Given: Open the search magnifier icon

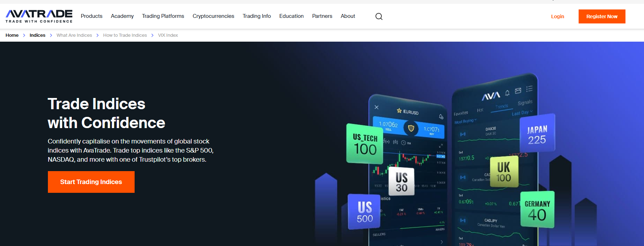Looking at the screenshot, I should click(379, 16).
